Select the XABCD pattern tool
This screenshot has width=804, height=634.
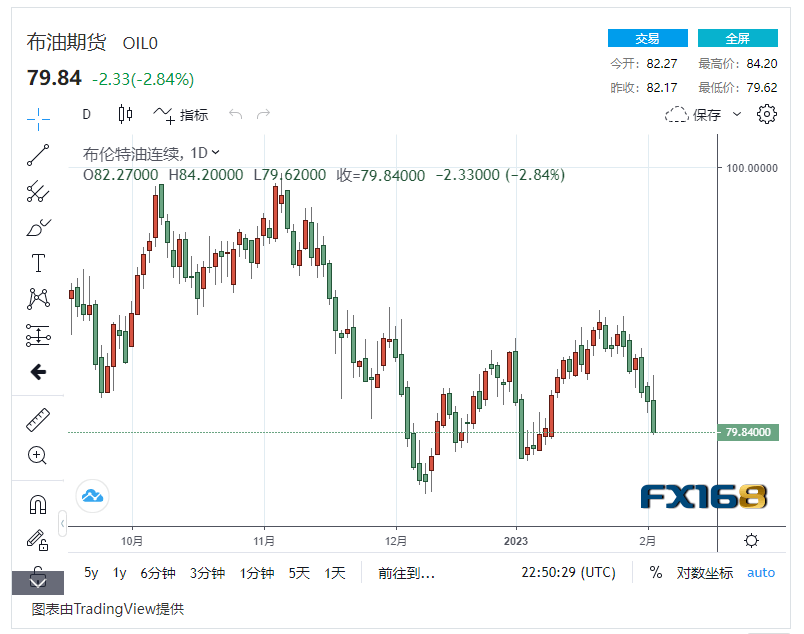coord(38,299)
